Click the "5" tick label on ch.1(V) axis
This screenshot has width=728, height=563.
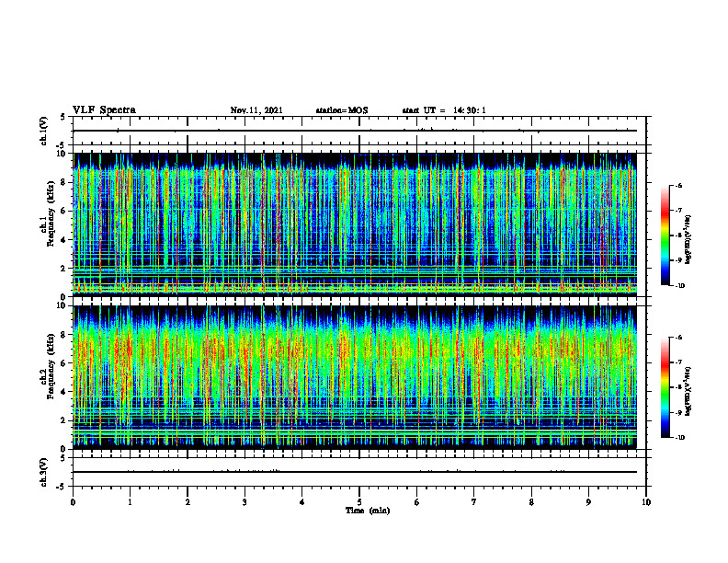63,118
